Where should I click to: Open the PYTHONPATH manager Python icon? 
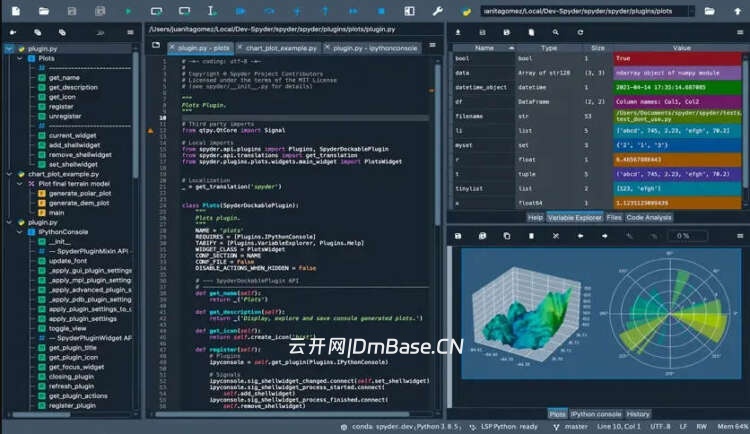pos(466,11)
